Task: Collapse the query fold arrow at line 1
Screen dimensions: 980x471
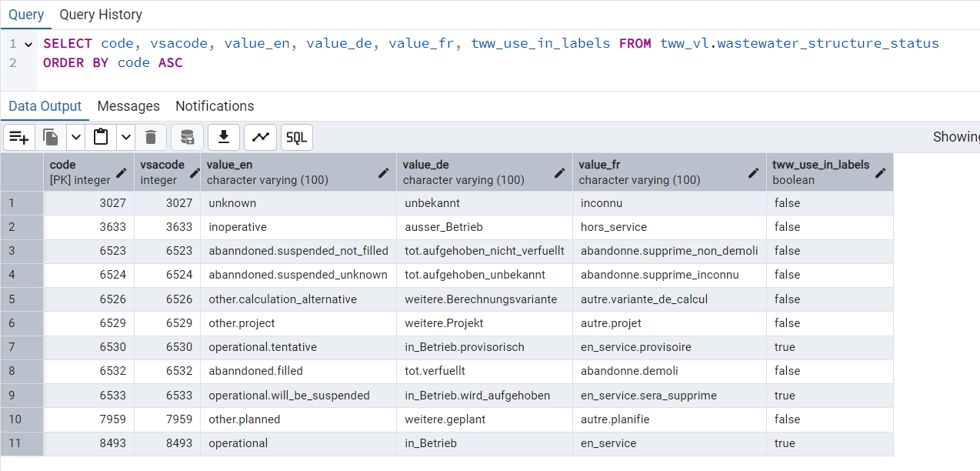Action: tap(28, 44)
